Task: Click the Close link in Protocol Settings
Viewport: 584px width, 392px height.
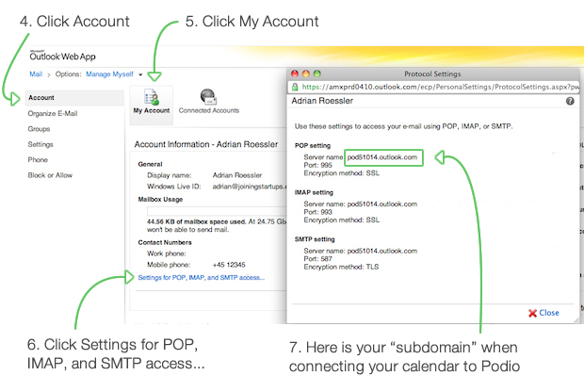Action: point(548,313)
